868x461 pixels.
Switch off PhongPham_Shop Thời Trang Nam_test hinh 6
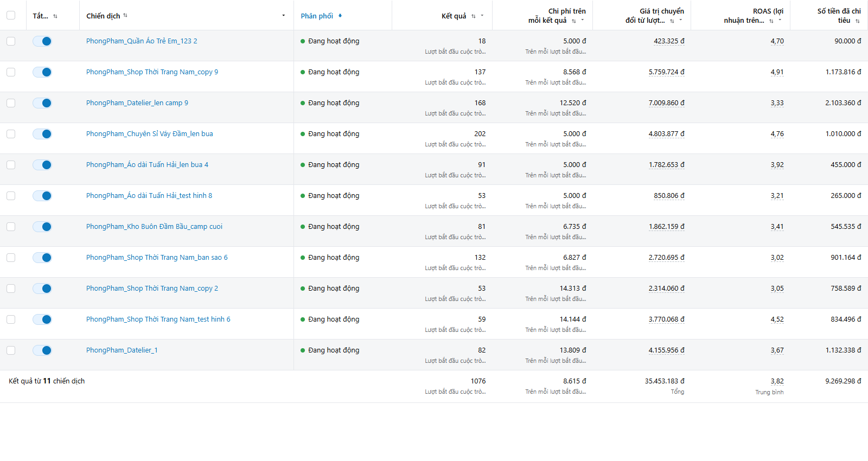(42, 319)
